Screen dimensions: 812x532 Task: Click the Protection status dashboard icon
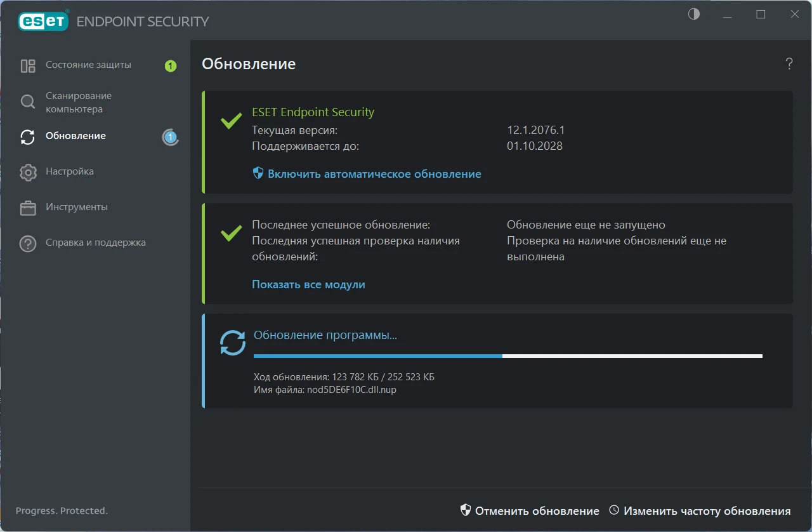[x=28, y=66]
